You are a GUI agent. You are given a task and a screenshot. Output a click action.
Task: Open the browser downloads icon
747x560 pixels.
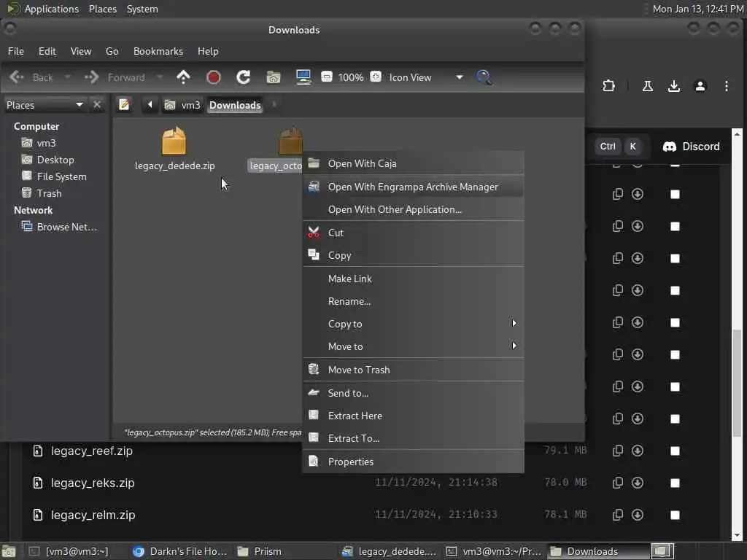pos(673,86)
